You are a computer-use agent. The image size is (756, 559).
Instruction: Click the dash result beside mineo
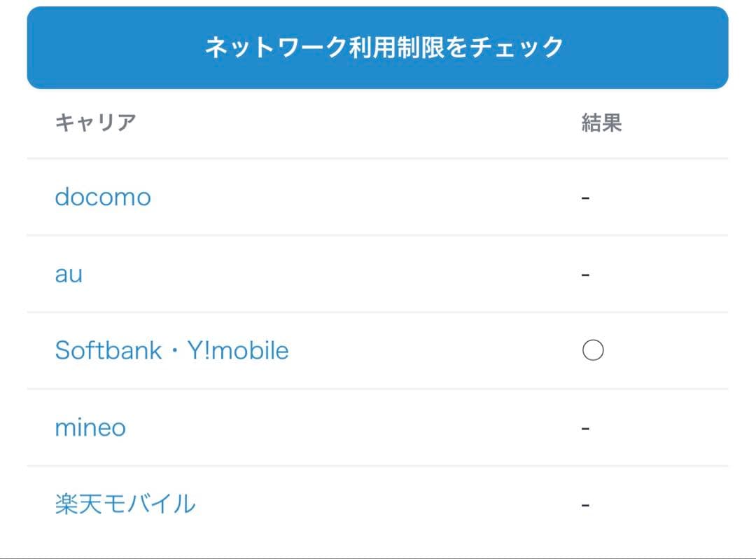(586, 428)
